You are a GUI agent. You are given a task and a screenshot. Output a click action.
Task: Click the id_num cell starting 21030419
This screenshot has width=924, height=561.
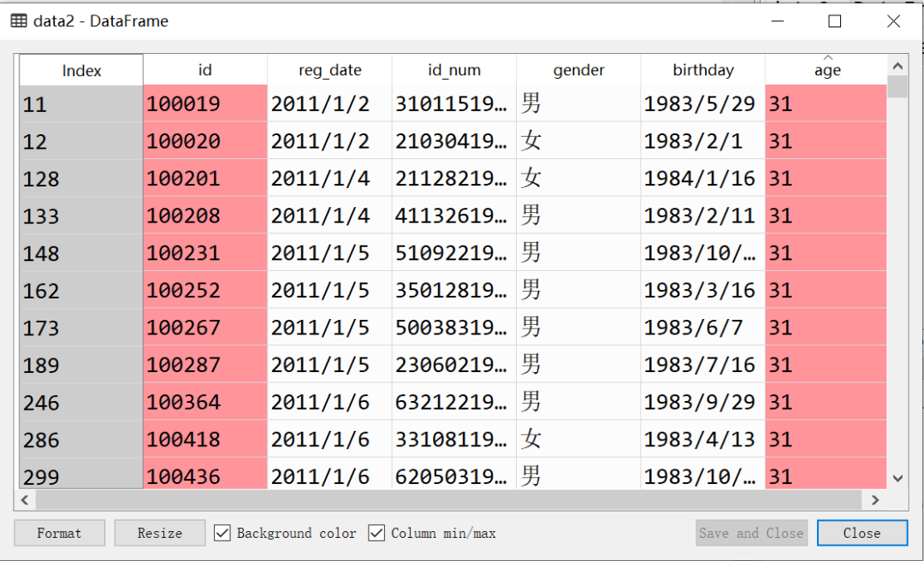click(453, 141)
